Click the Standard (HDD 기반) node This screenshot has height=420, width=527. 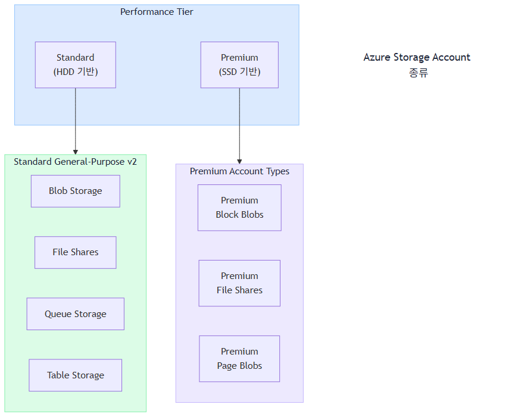(76, 65)
